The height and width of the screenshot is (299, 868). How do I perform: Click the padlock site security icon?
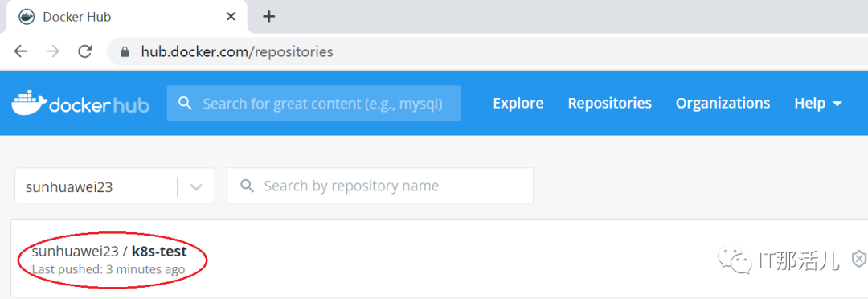(x=125, y=52)
